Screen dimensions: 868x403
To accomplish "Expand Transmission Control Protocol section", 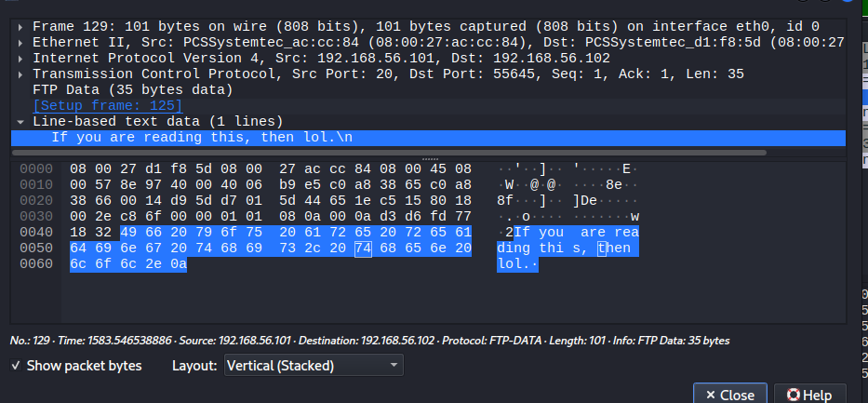I will (21, 74).
